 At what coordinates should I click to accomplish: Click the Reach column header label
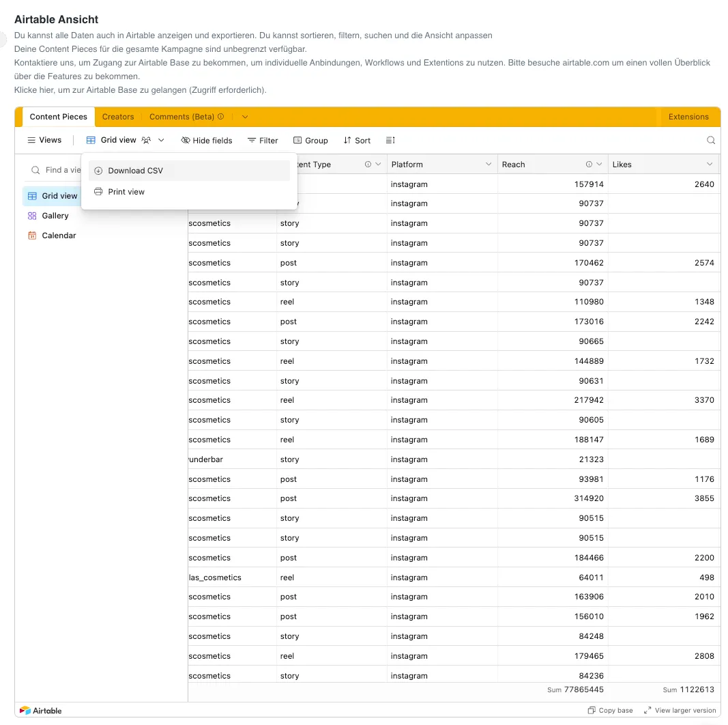pos(514,165)
